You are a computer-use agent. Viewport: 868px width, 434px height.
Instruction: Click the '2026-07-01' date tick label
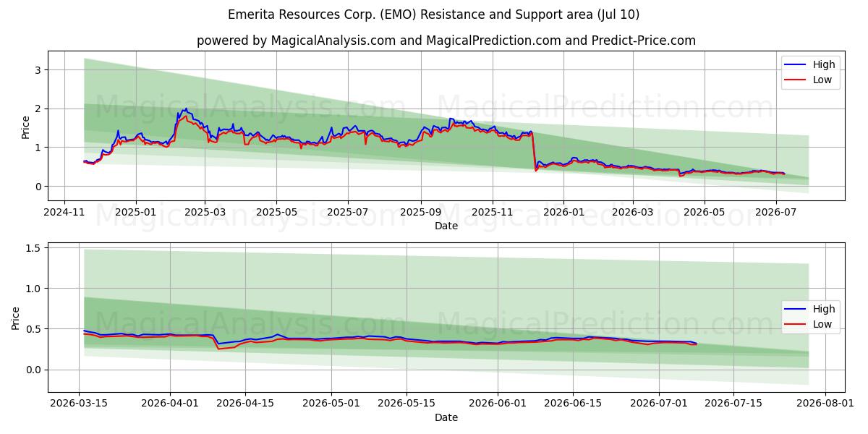click(x=659, y=403)
